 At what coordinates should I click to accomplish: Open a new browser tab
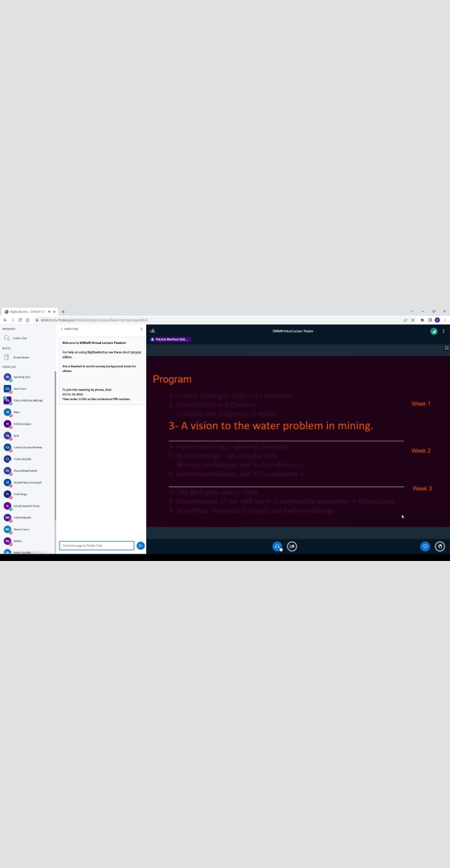click(63, 312)
